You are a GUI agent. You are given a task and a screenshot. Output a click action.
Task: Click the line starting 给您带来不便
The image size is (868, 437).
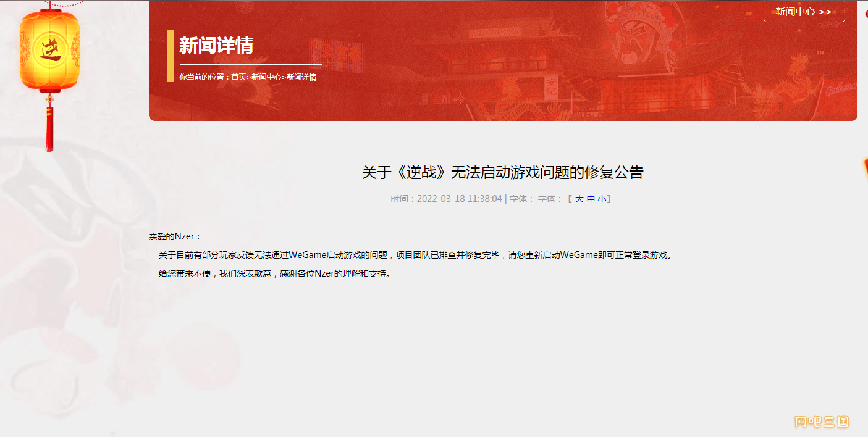276,273
